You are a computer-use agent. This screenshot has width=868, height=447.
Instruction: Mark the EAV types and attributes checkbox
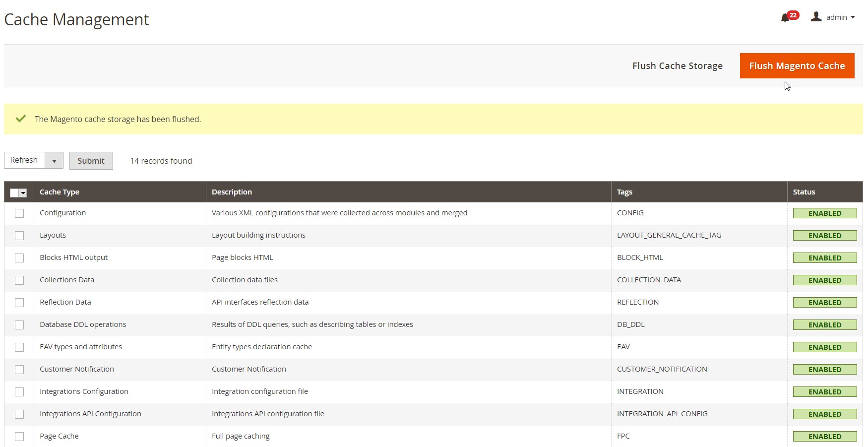coord(19,347)
